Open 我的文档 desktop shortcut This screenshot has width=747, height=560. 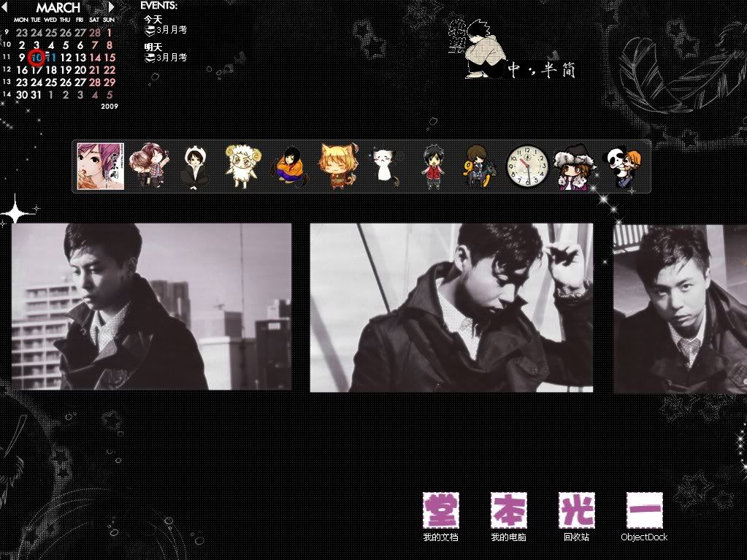tap(440, 511)
